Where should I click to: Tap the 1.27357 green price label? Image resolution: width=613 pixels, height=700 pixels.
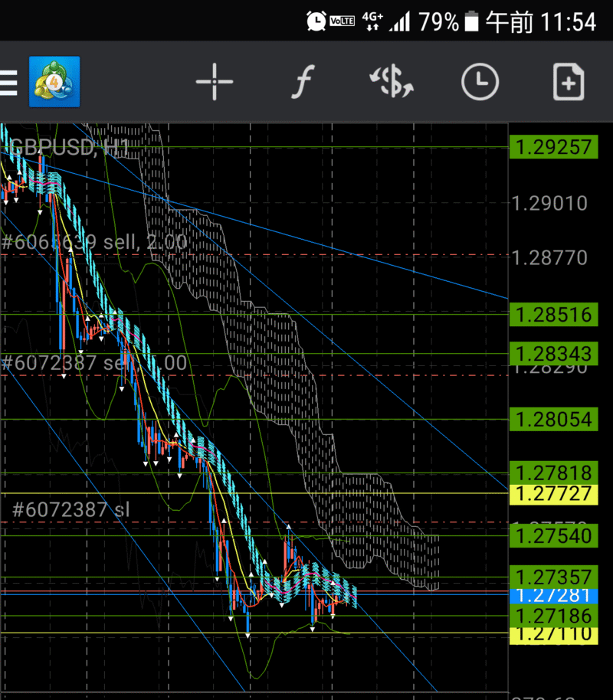553,577
